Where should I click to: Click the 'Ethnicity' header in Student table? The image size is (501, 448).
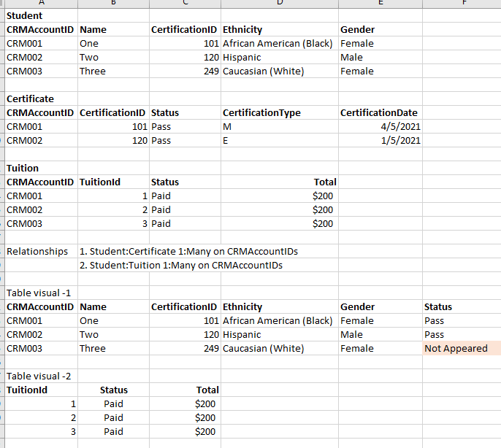point(279,30)
